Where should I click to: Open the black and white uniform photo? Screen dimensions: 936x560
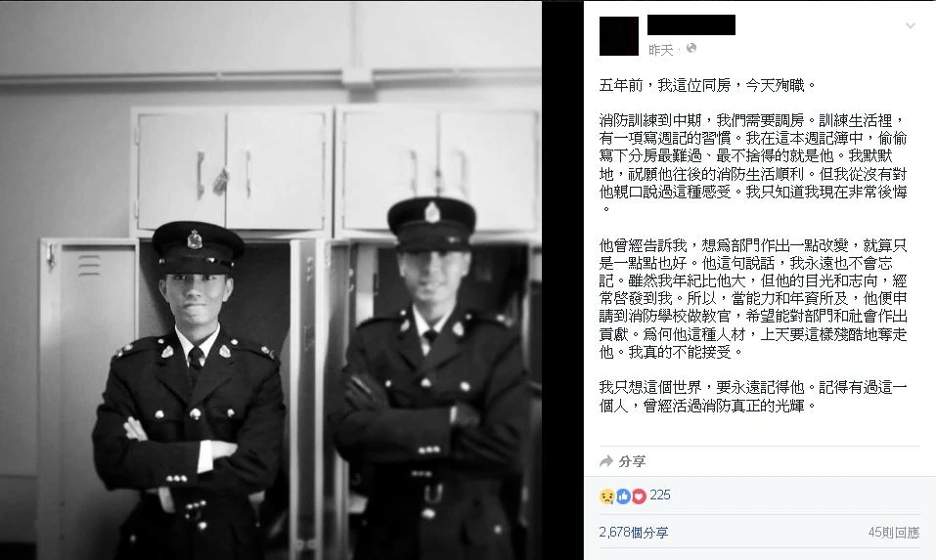[271, 280]
